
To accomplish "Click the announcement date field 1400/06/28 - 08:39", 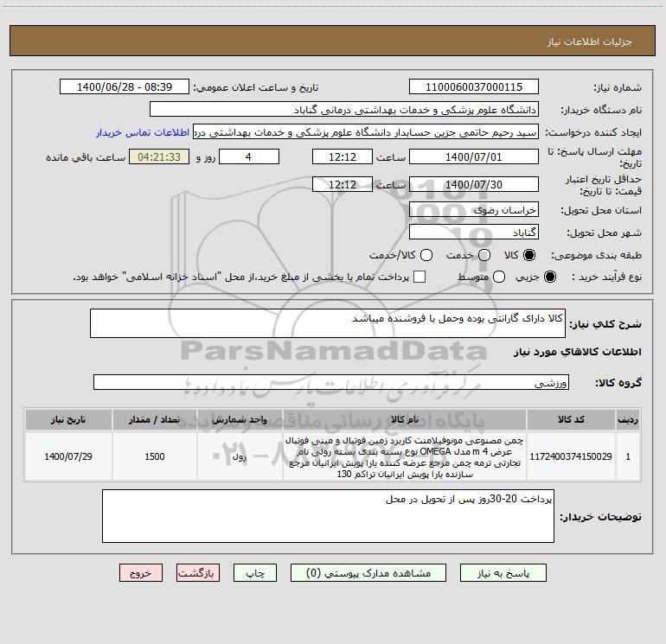I will [125, 86].
